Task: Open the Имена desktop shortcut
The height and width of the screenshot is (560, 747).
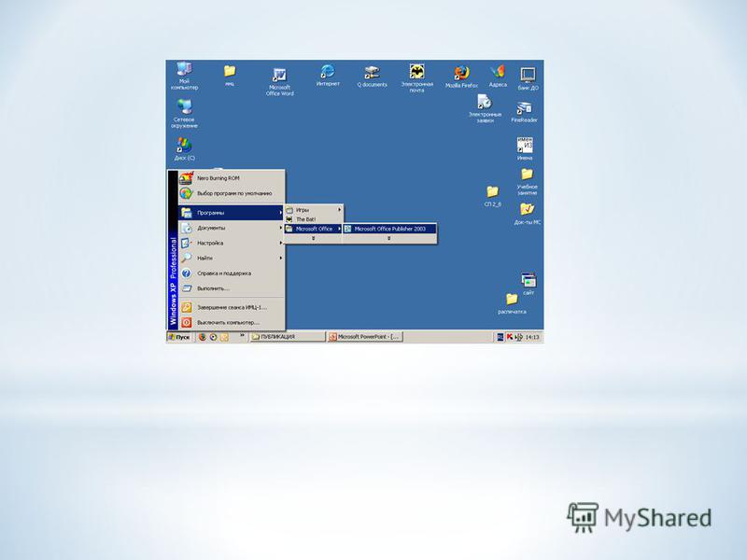Action: tap(525, 148)
